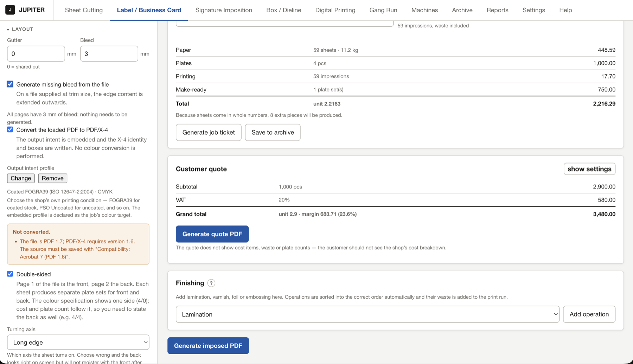Change the output intent profile
The image size is (633, 364).
tap(21, 178)
